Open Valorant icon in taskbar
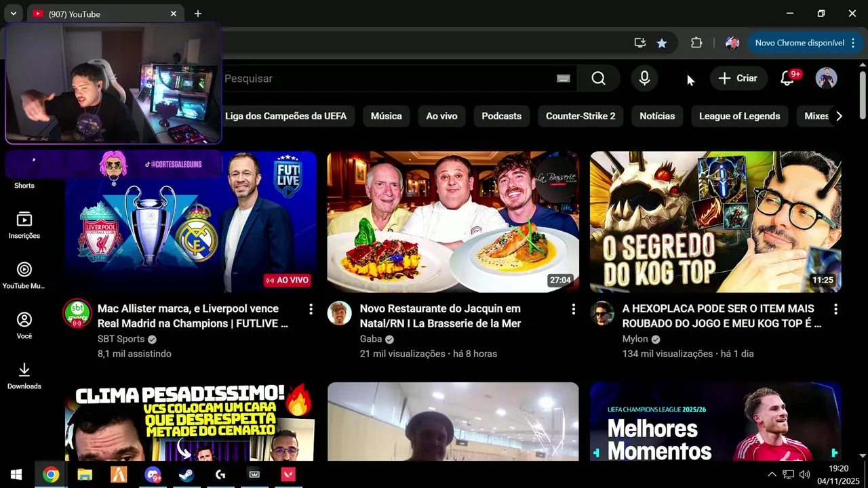Screen dimensions: 868x488 (x=288, y=474)
